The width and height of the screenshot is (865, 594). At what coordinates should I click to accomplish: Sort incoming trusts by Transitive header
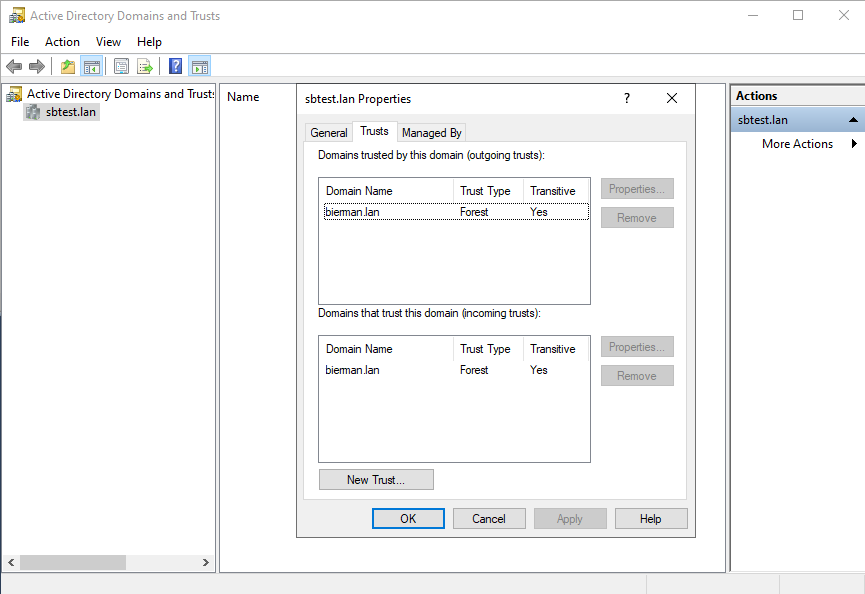tap(554, 349)
